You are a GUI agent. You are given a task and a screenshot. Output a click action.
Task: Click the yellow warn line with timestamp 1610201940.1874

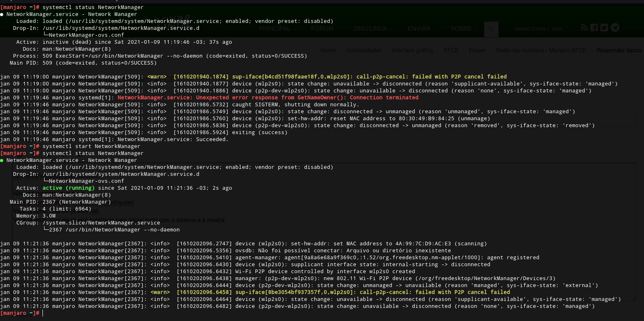(x=253, y=77)
